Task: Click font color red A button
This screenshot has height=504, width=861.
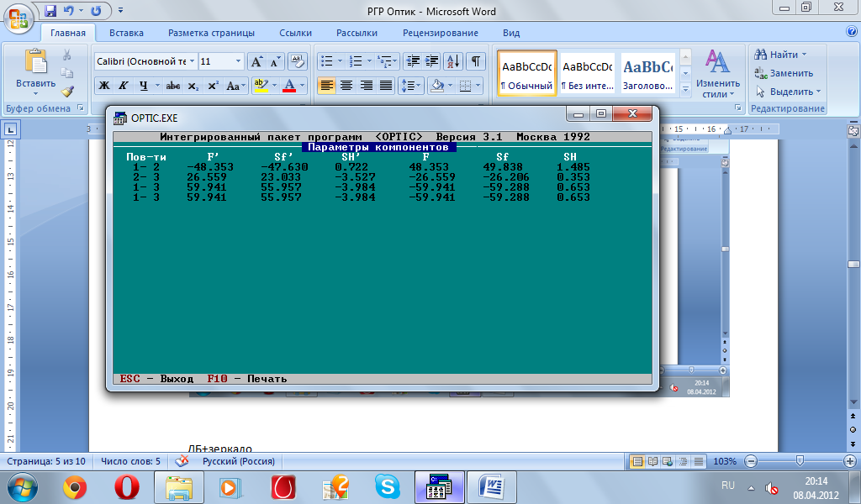Action: pos(289,86)
